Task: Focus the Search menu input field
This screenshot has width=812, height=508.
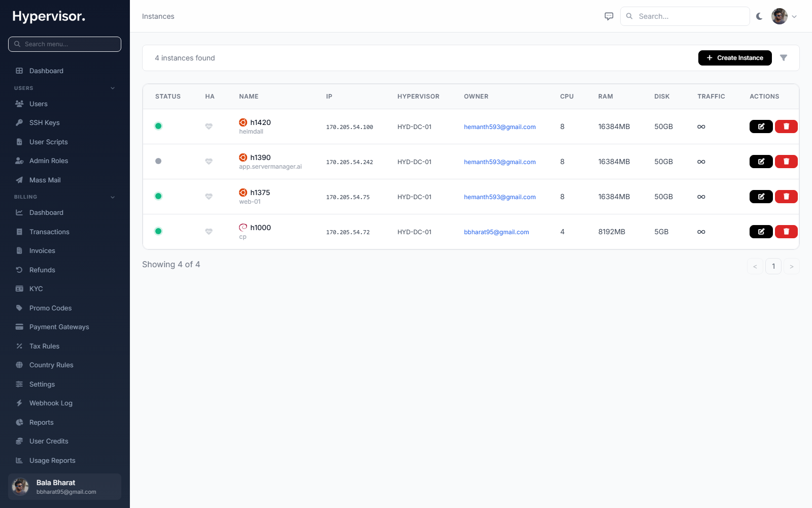Action: point(64,44)
